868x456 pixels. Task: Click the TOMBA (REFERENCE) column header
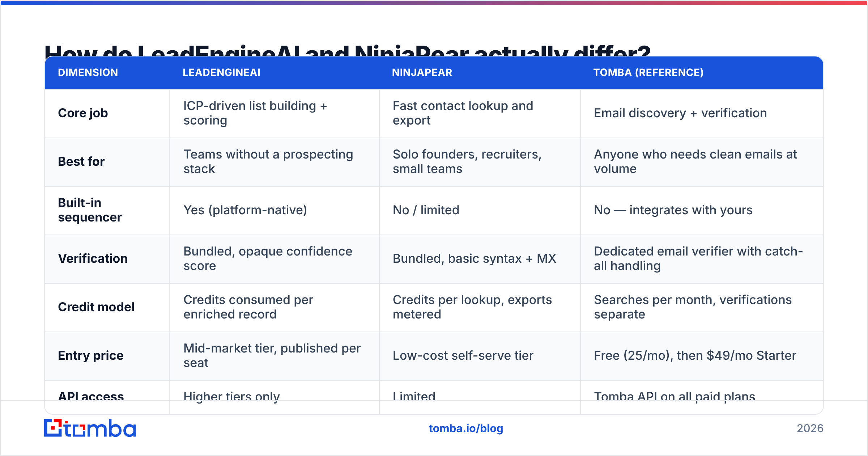tap(648, 72)
